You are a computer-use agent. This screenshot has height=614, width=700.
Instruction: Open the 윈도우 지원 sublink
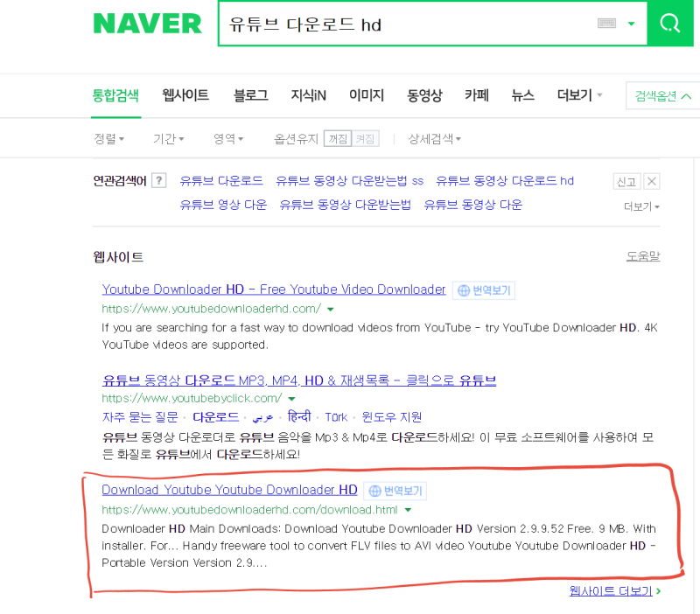pos(391,417)
